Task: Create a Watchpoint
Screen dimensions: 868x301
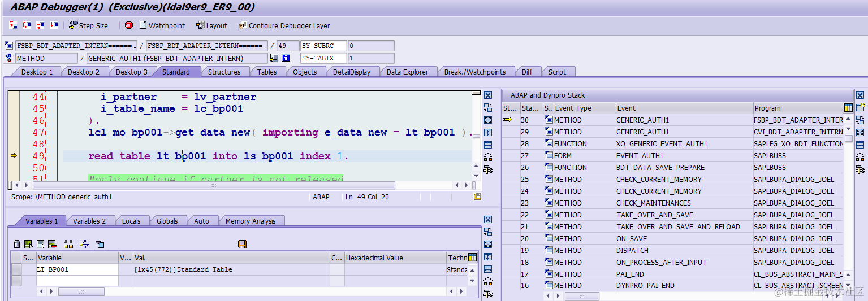Action: 162,25
